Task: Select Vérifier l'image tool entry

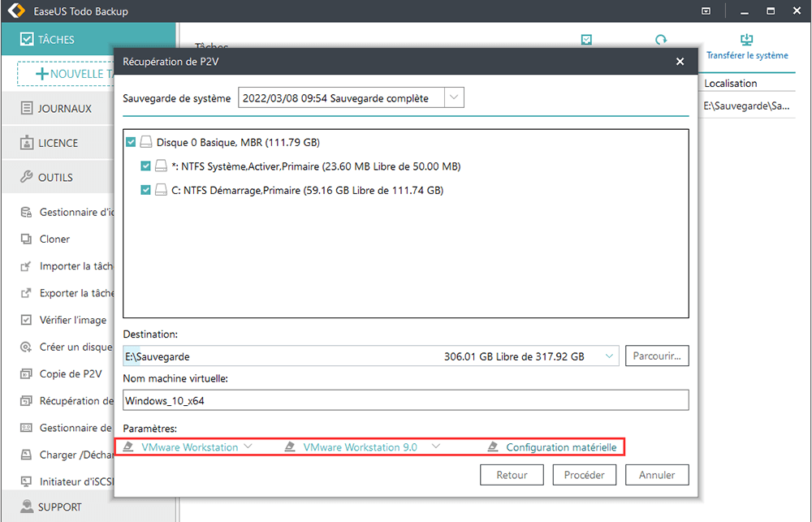Action: tap(73, 320)
